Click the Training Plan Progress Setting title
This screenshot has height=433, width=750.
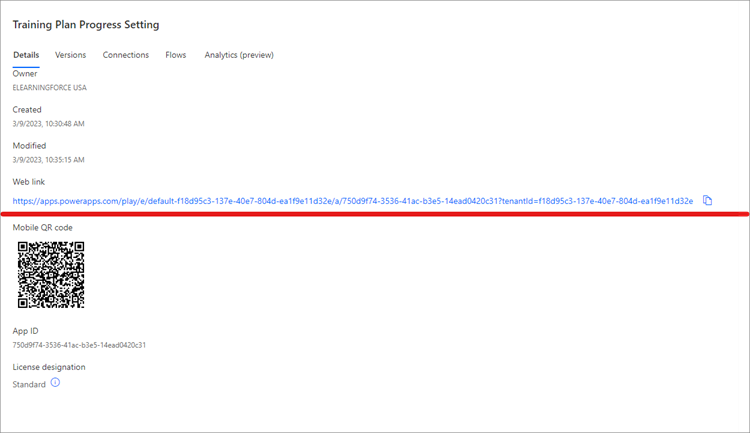[86, 24]
